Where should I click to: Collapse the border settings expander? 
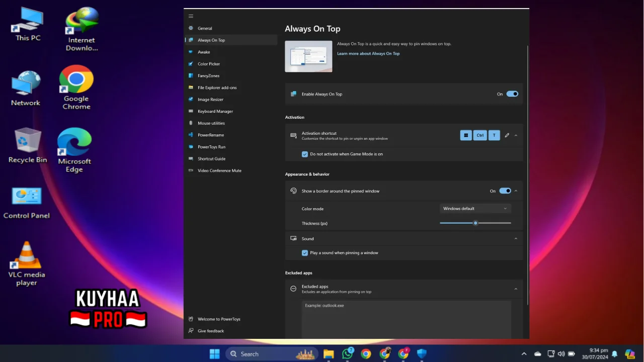pyautogui.click(x=516, y=191)
